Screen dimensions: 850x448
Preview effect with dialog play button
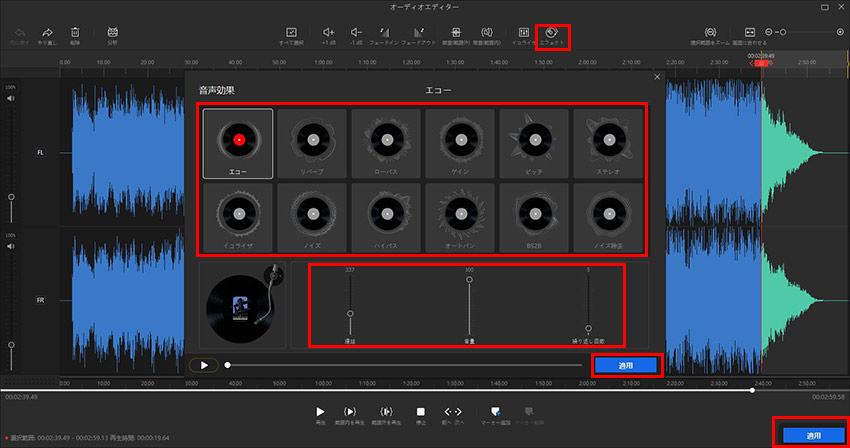click(x=204, y=365)
